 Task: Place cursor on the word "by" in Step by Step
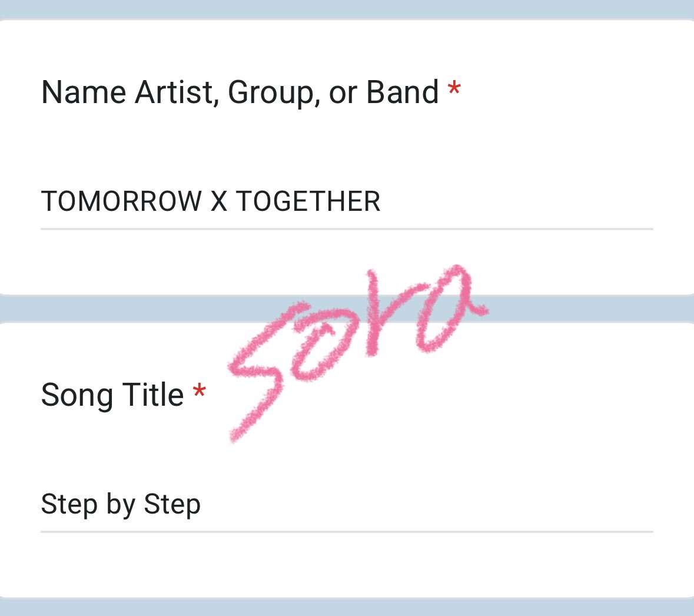pyautogui.click(x=121, y=505)
